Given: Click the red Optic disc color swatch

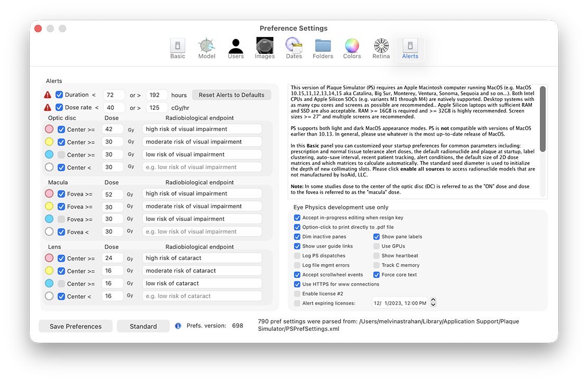Looking at the screenshot, I should pyautogui.click(x=49, y=129).
